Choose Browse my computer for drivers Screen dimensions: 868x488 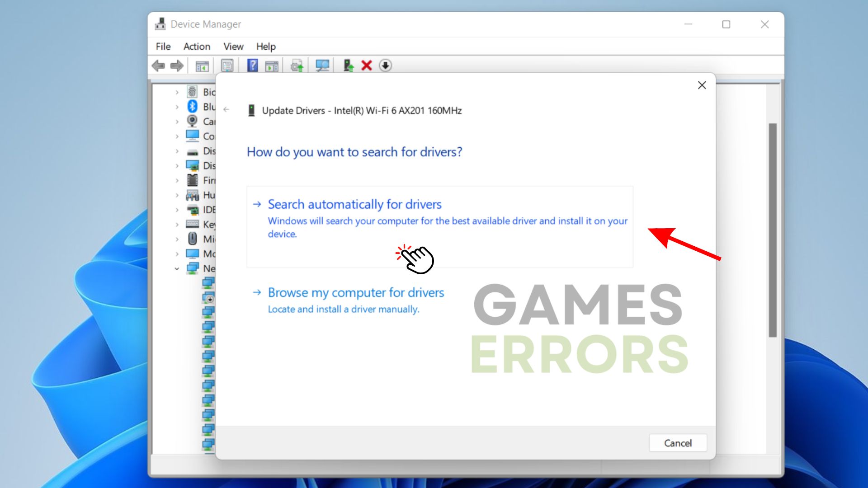tap(356, 292)
